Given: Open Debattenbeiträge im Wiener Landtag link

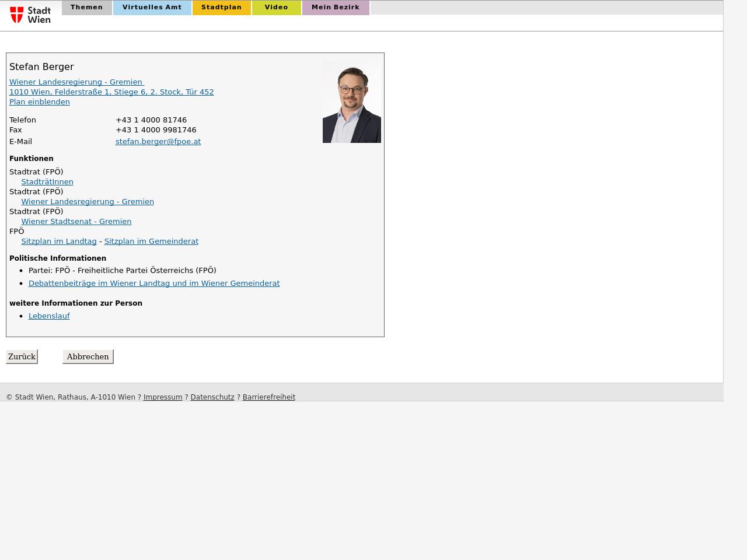Looking at the screenshot, I should pyautogui.click(x=154, y=283).
